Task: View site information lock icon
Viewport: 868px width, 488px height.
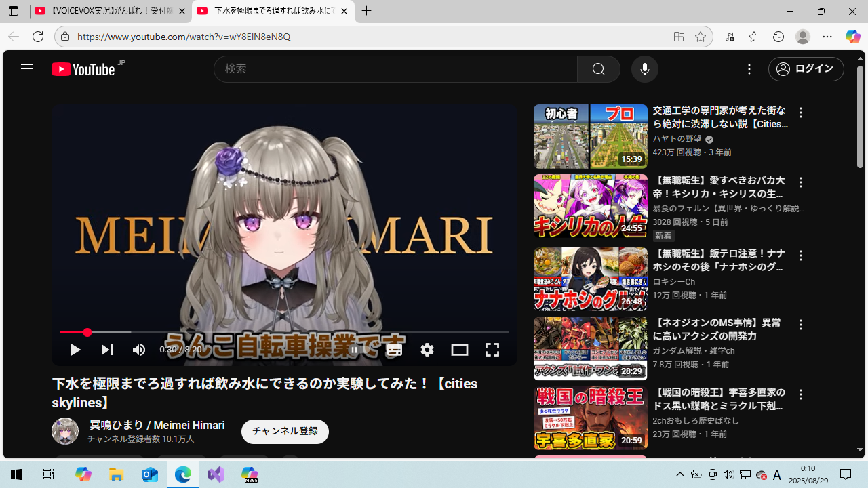Action: [65, 37]
